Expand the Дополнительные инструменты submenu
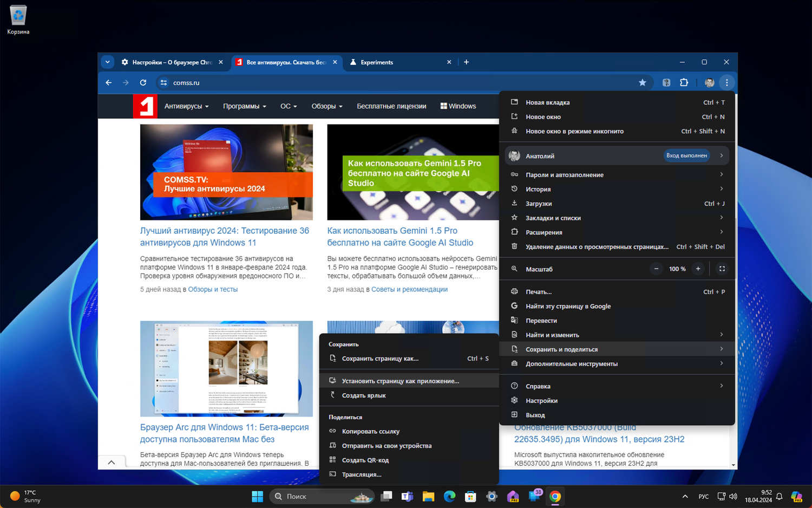This screenshot has width=812, height=508. pos(617,363)
